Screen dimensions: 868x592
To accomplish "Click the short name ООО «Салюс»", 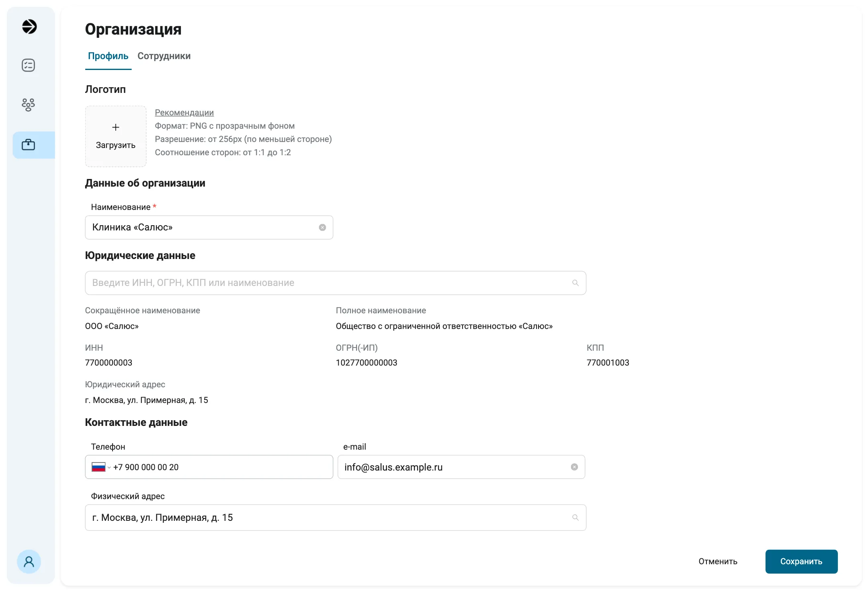I will pos(112,326).
